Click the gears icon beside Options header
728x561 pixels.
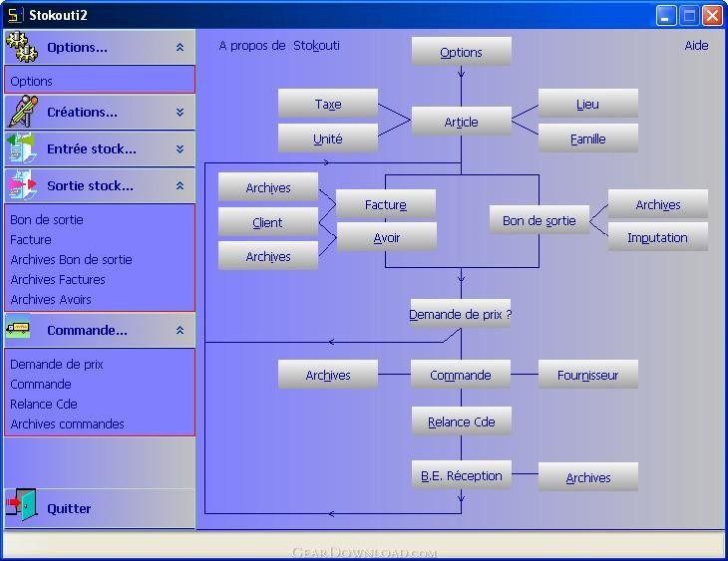[22, 47]
